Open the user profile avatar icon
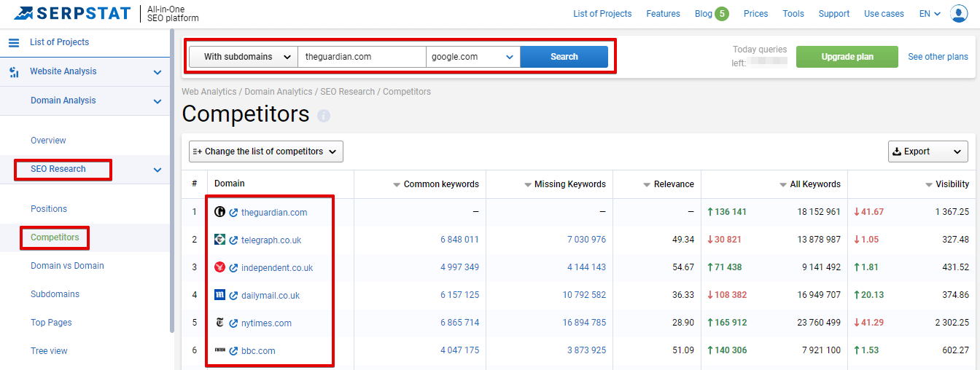Viewport: 980px width, 370px height. coord(959,14)
